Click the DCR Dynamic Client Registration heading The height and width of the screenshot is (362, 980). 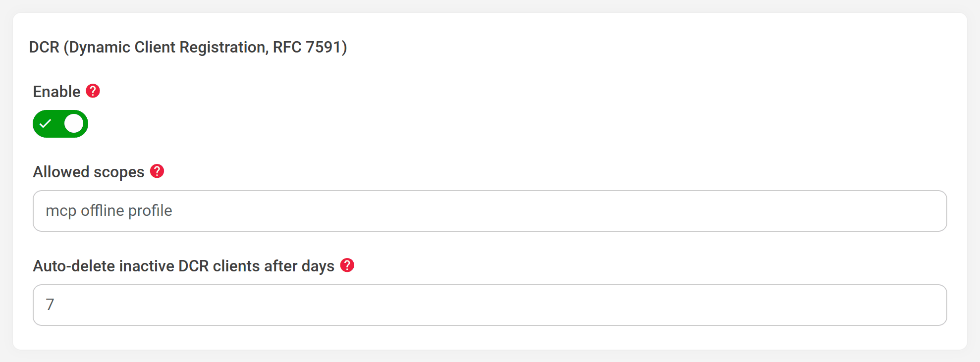click(188, 47)
